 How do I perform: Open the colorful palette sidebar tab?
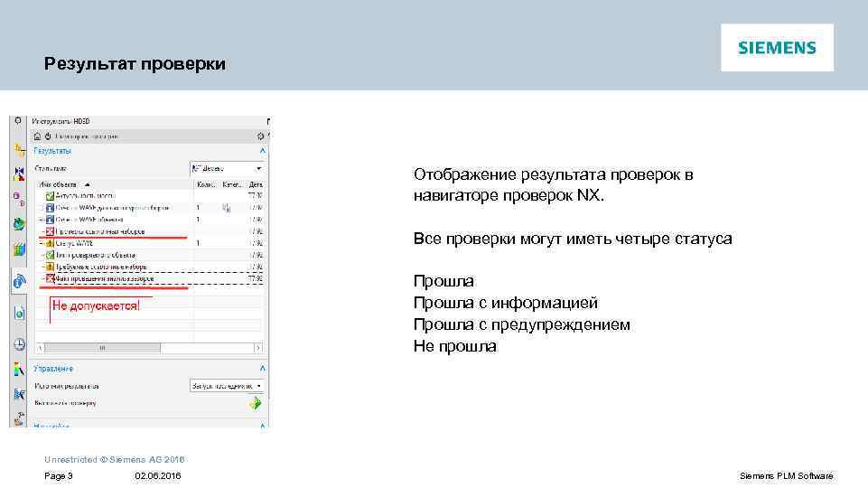pyautogui.click(x=19, y=369)
